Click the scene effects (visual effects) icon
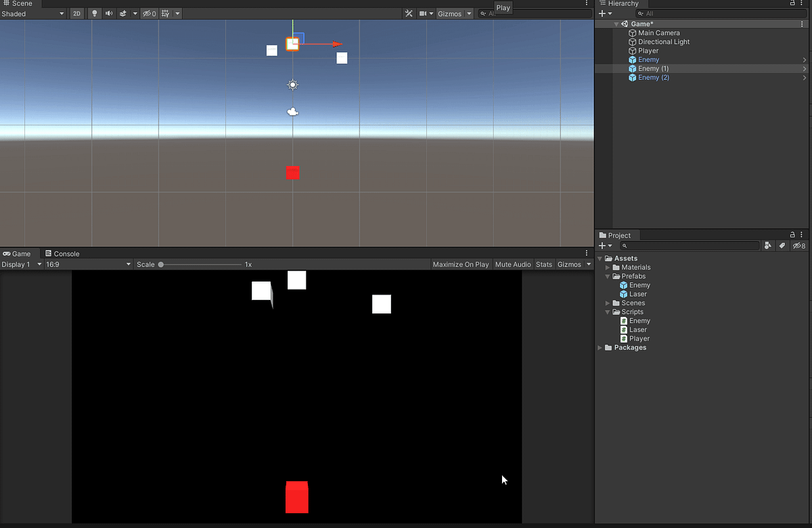Image resolution: width=812 pixels, height=528 pixels. point(125,13)
